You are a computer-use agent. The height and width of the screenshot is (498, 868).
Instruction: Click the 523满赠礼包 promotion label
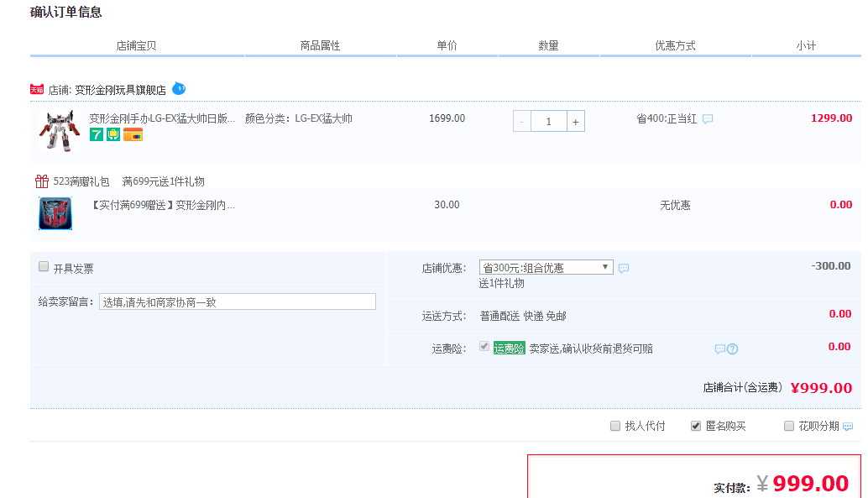pyautogui.click(x=81, y=181)
